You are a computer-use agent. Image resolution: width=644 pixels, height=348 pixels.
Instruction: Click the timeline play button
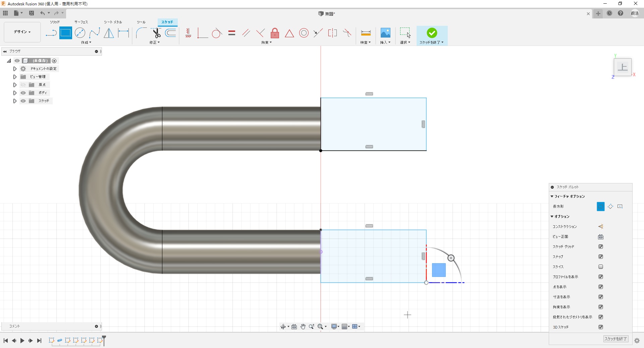pyautogui.click(x=22, y=341)
